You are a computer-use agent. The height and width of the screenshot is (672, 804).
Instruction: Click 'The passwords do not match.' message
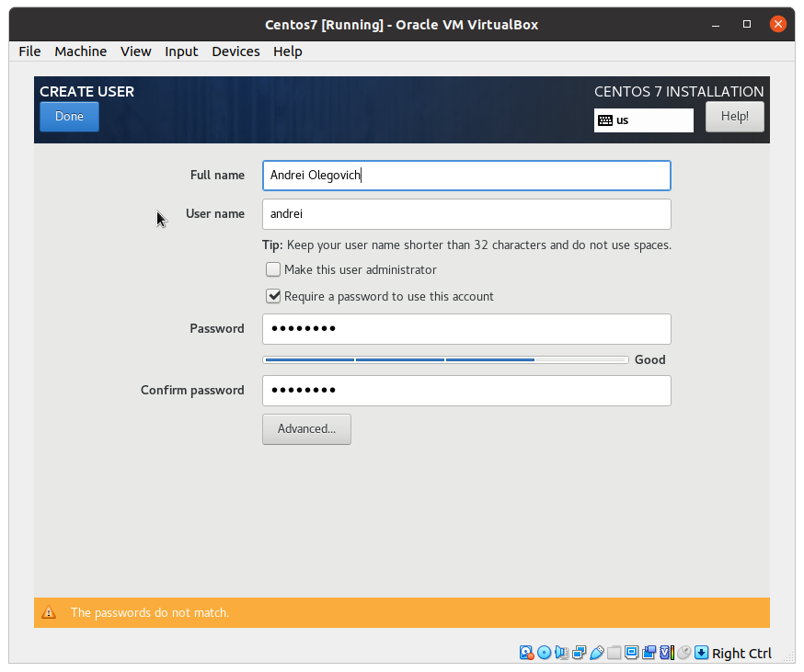click(150, 612)
